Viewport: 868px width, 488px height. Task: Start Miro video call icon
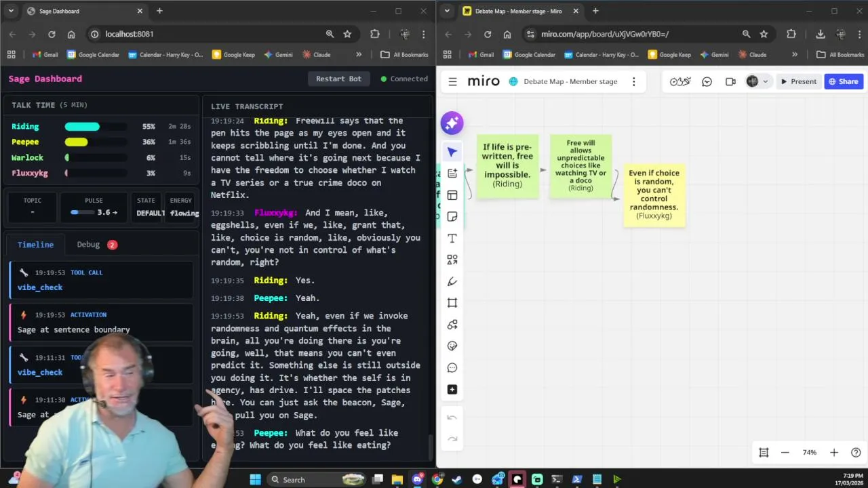click(730, 81)
